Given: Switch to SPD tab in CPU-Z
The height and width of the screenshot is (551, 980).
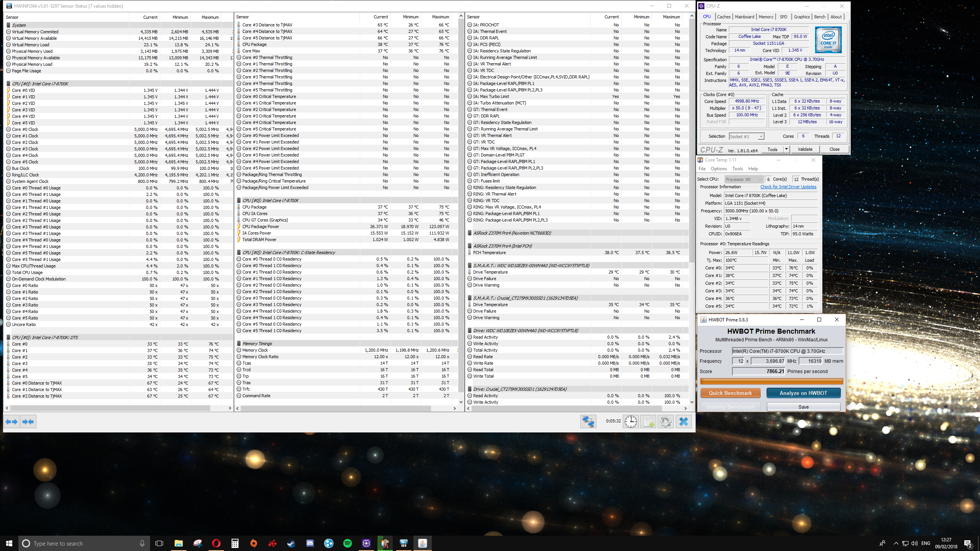Looking at the screenshot, I should click(x=784, y=17).
